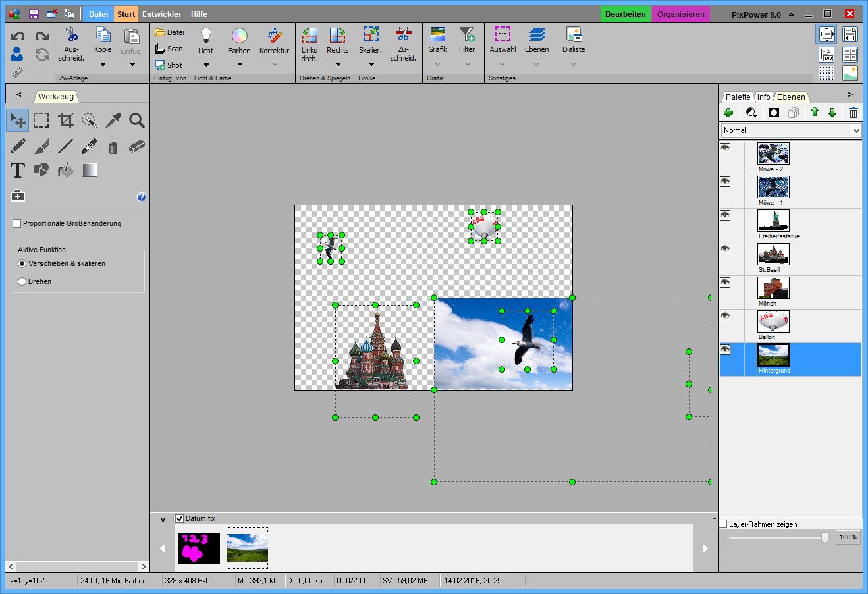This screenshot has width=868, height=594.
Task: Select the Move and scale tool
Action: tap(18, 121)
